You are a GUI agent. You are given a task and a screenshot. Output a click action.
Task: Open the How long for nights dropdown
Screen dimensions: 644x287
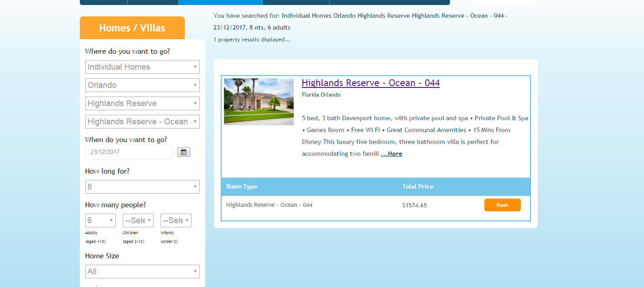tap(142, 187)
